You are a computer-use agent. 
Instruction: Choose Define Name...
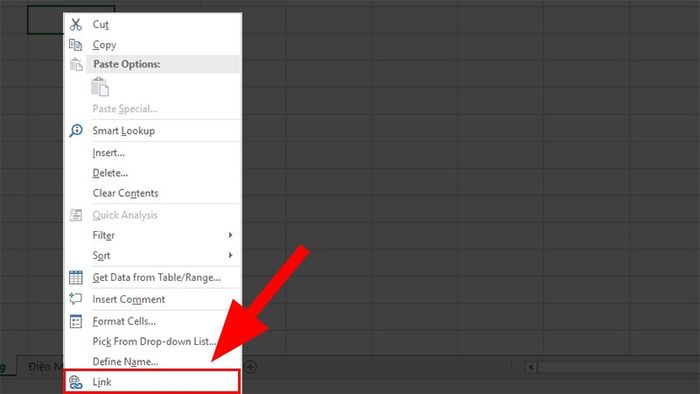click(152, 361)
